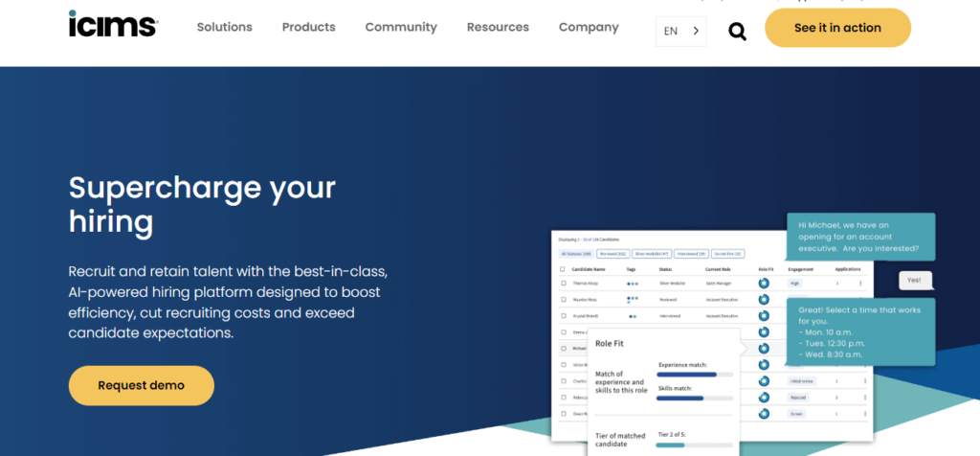Check the Thomas Alsop row checkbox

(564, 284)
